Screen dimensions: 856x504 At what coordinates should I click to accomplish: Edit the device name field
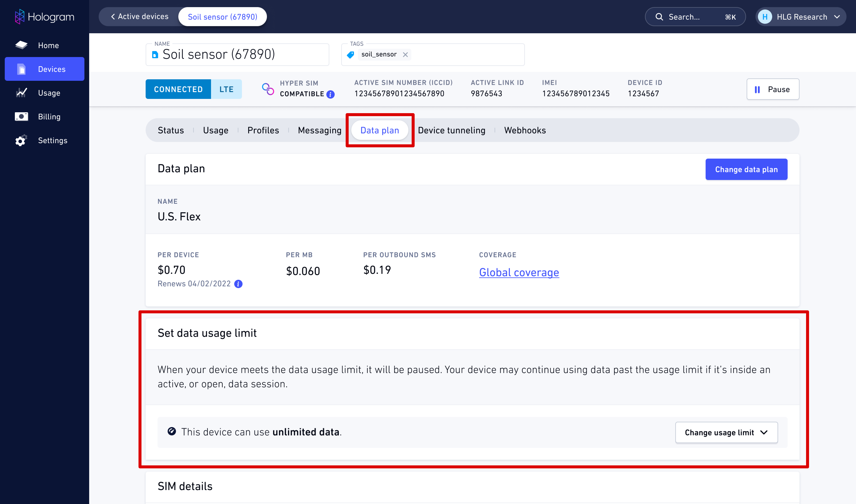click(237, 54)
